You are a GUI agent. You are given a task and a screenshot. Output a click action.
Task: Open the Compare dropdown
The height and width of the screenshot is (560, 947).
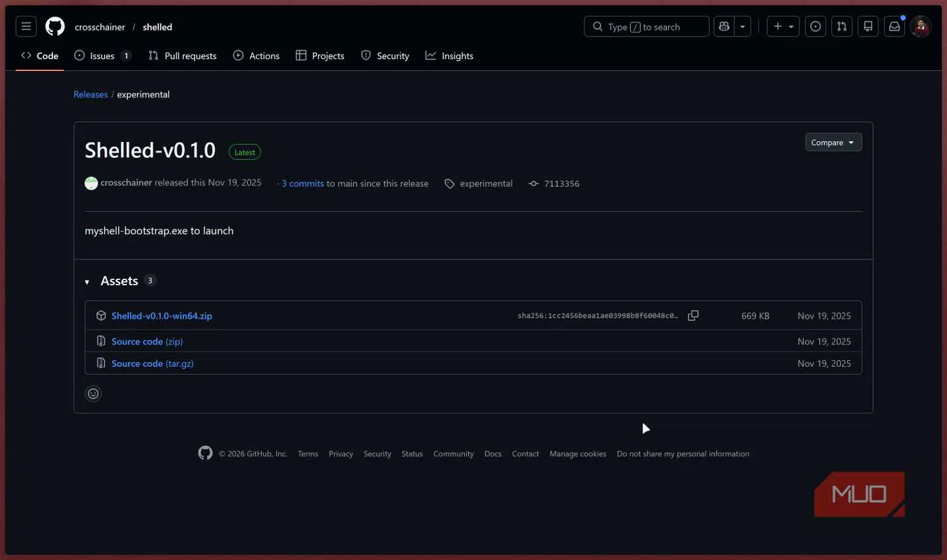coord(833,143)
